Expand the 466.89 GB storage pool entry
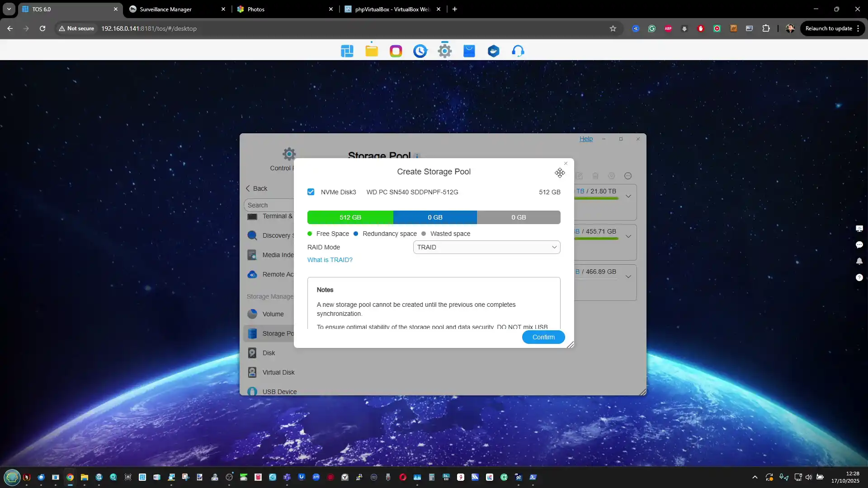868x488 pixels. (628, 277)
